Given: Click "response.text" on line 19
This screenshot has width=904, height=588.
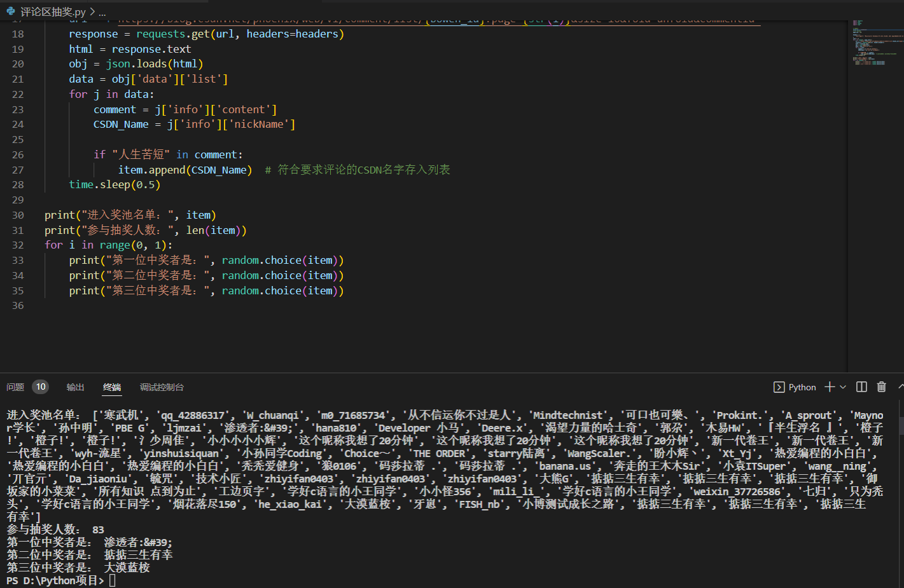Looking at the screenshot, I should (x=151, y=49).
